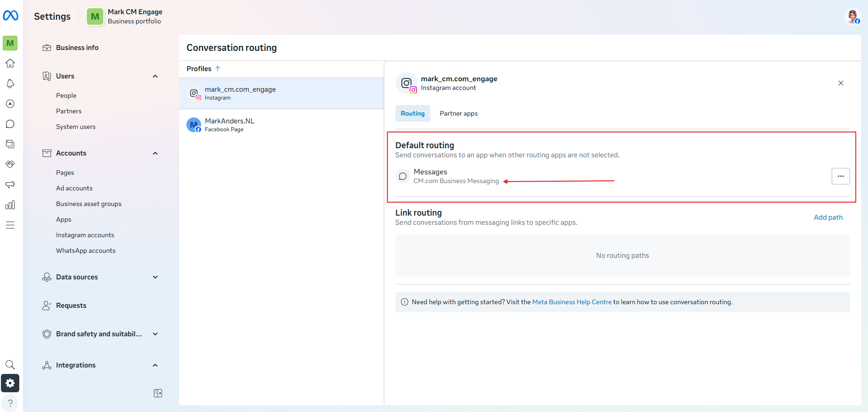Image resolution: width=868 pixels, height=412 pixels.
Task: Open System users page
Action: (x=76, y=127)
